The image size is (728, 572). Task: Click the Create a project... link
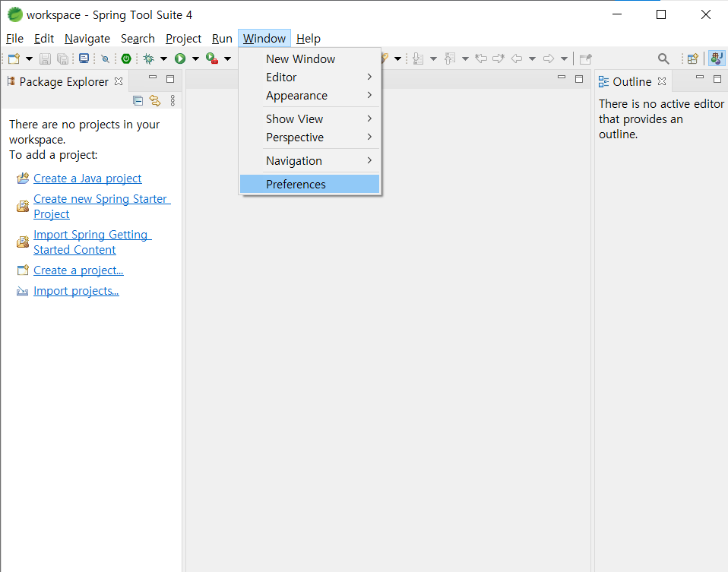pyautogui.click(x=78, y=270)
